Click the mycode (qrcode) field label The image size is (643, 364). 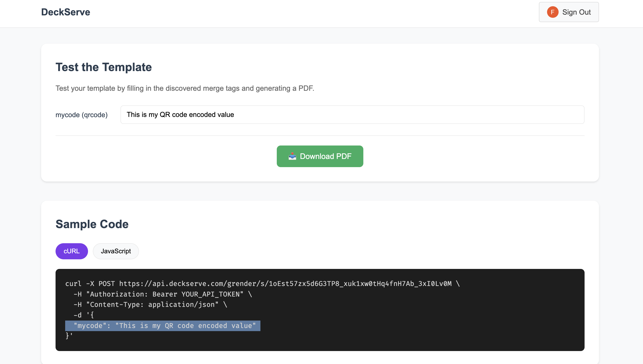81,115
